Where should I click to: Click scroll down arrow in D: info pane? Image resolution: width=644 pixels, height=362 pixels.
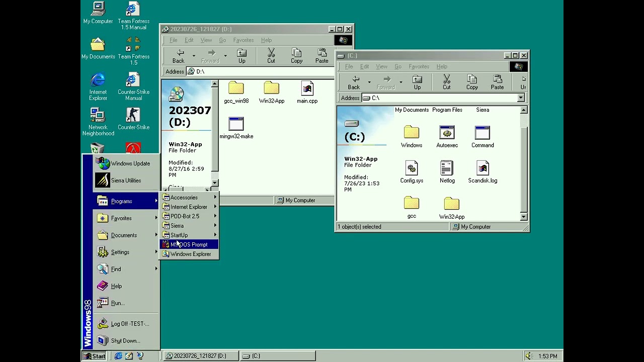(x=215, y=183)
